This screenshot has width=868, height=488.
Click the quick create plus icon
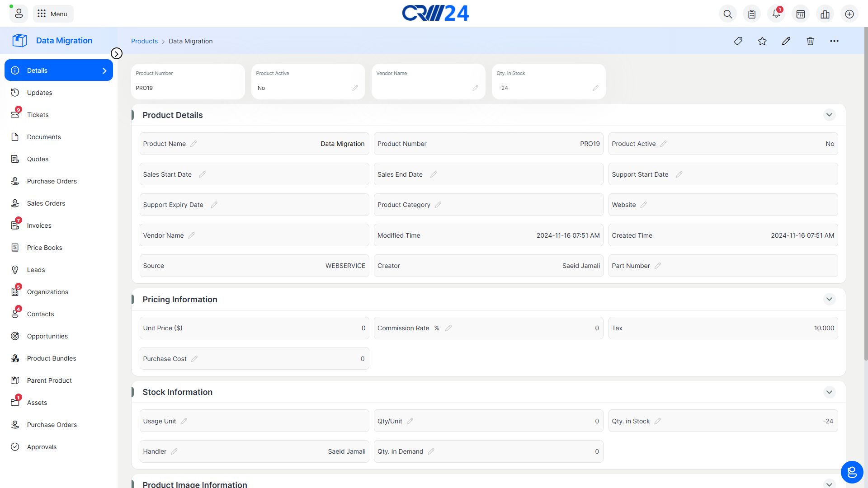(849, 14)
